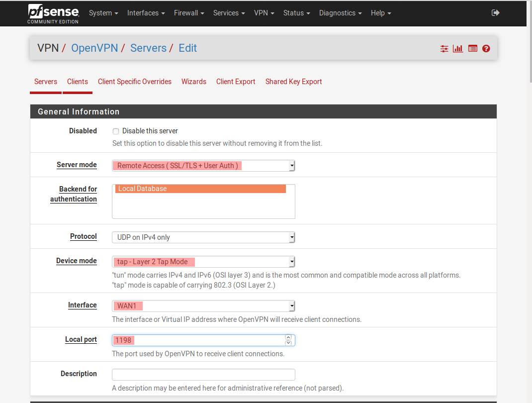Click the Description input field
This screenshot has width=532, height=403.
tap(203, 375)
